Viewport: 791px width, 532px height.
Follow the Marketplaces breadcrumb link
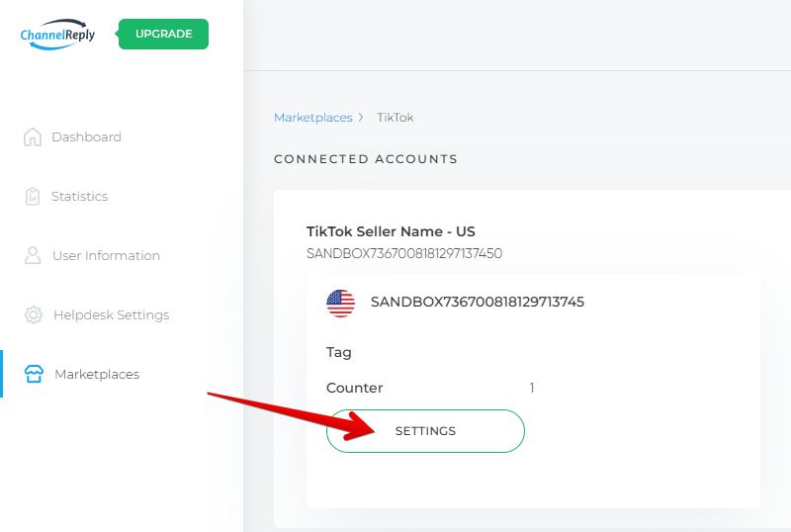click(313, 118)
